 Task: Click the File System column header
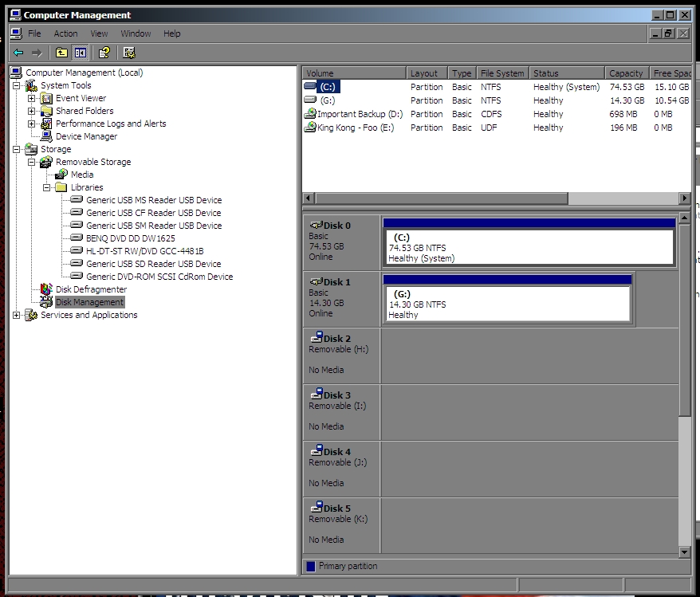[501, 73]
